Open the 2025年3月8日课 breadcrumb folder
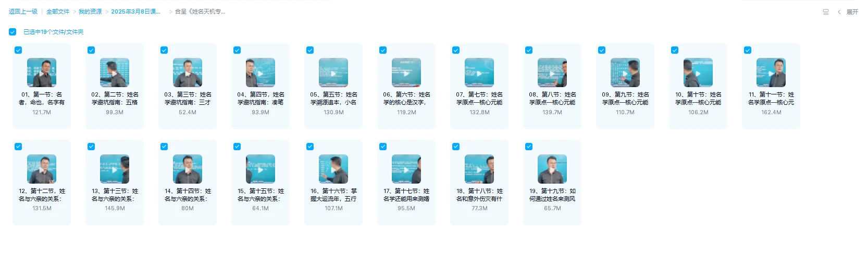Viewport: 868px width, 253px height. (136, 11)
